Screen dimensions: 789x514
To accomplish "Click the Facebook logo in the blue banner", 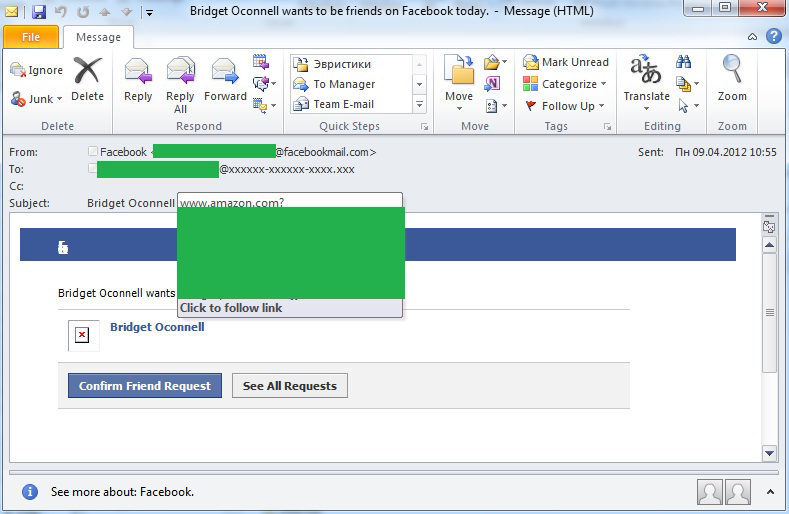I will (x=63, y=247).
